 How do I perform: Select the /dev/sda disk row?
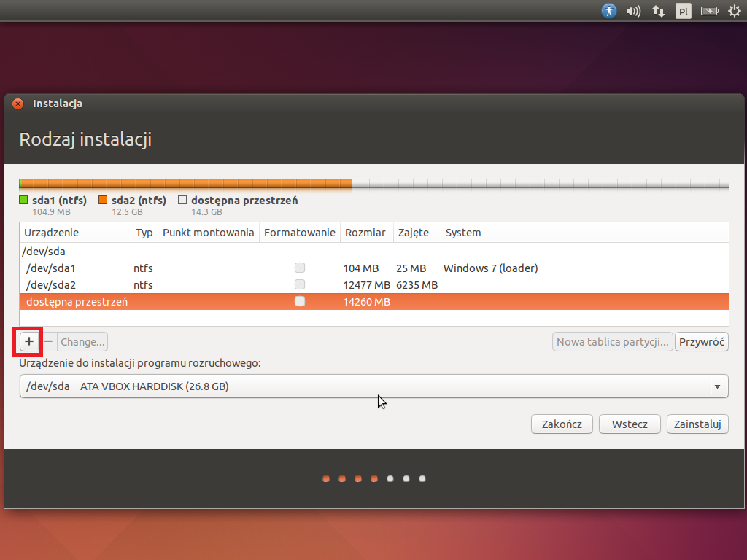374,252
